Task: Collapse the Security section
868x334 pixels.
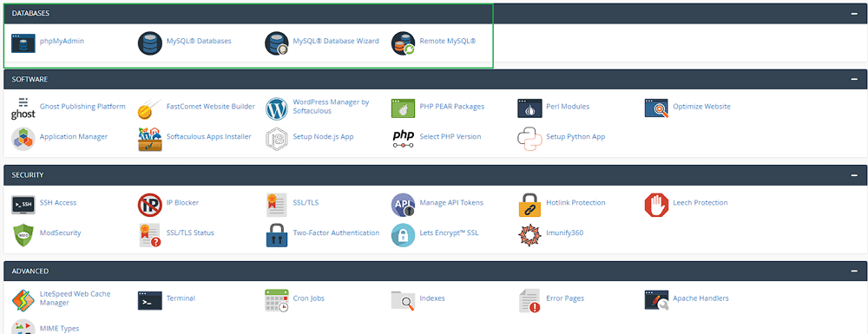Action: (x=854, y=175)
